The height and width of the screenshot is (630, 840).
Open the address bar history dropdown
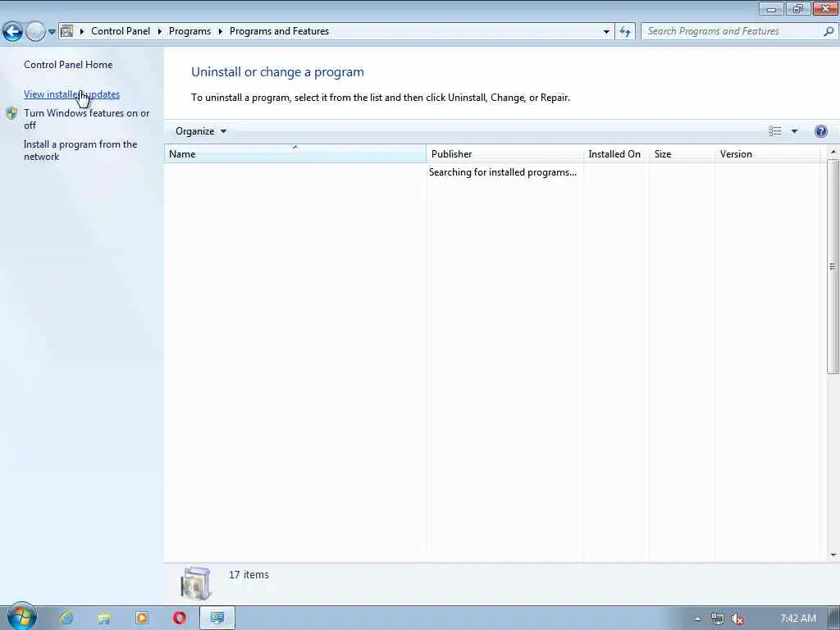pyautogui.click(x=606, y=32)
